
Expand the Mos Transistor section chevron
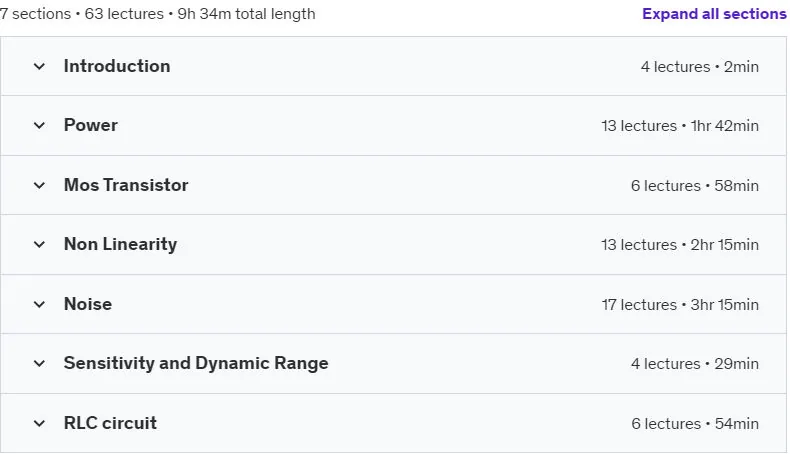pyautogui.click(x=39, y=185)
